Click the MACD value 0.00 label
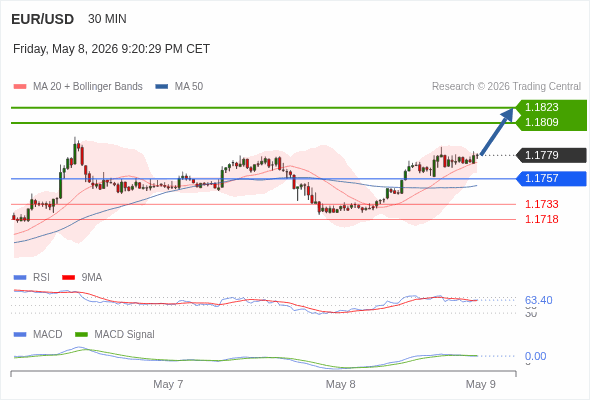Image resolution: width=590 pixels, height=400 pixels. pos(535,356)
